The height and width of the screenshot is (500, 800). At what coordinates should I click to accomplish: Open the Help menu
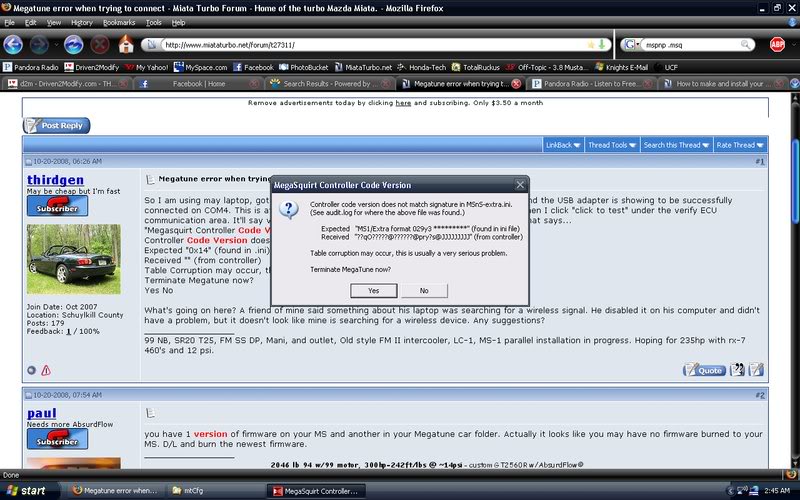[178, 22]
